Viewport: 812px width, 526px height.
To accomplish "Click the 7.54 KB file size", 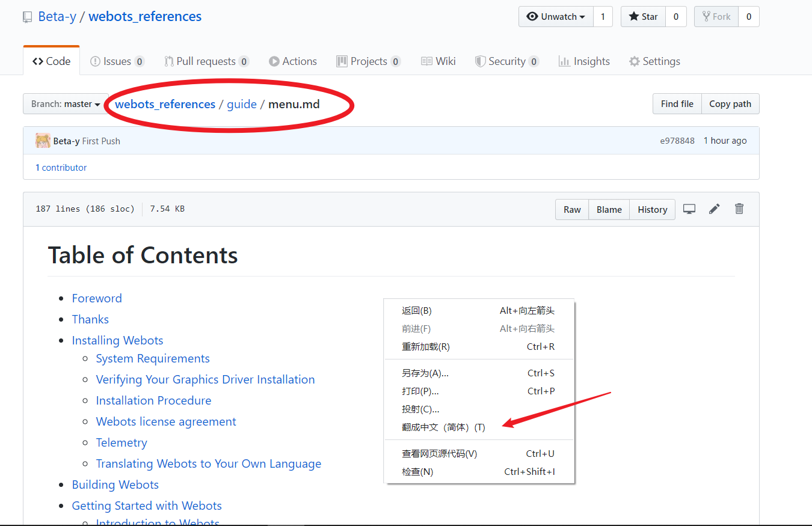I will point(167,209).
